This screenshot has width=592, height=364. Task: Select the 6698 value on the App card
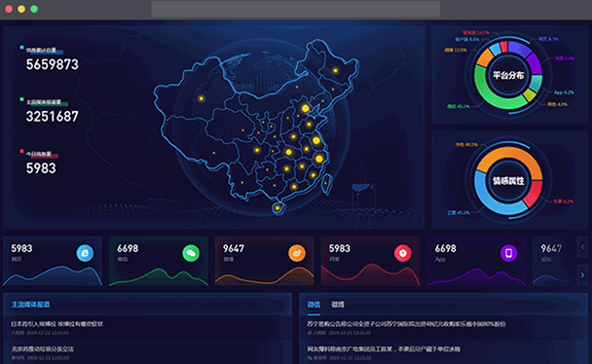446,248
